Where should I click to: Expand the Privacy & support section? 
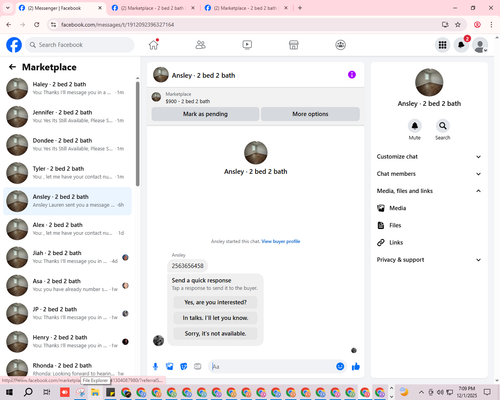(x=429, y=260)
